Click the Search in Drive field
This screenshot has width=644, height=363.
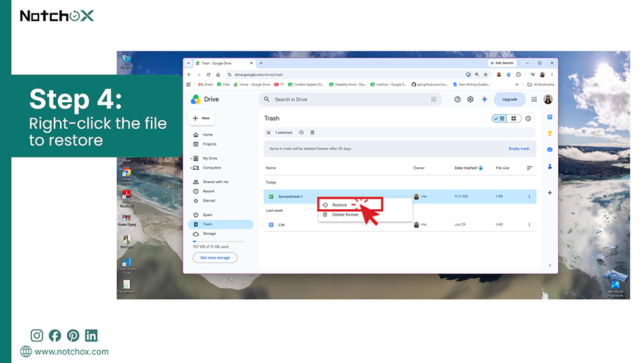pos(350,99)
